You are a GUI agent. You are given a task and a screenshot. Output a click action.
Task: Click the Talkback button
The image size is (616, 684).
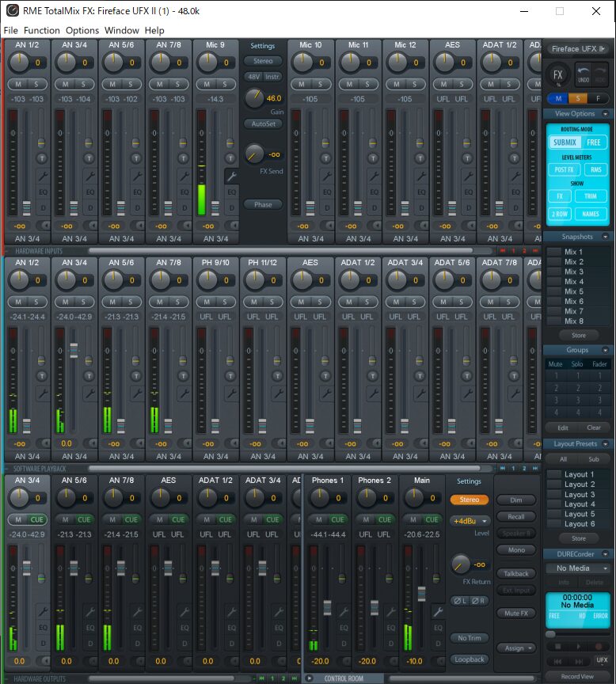516,573
